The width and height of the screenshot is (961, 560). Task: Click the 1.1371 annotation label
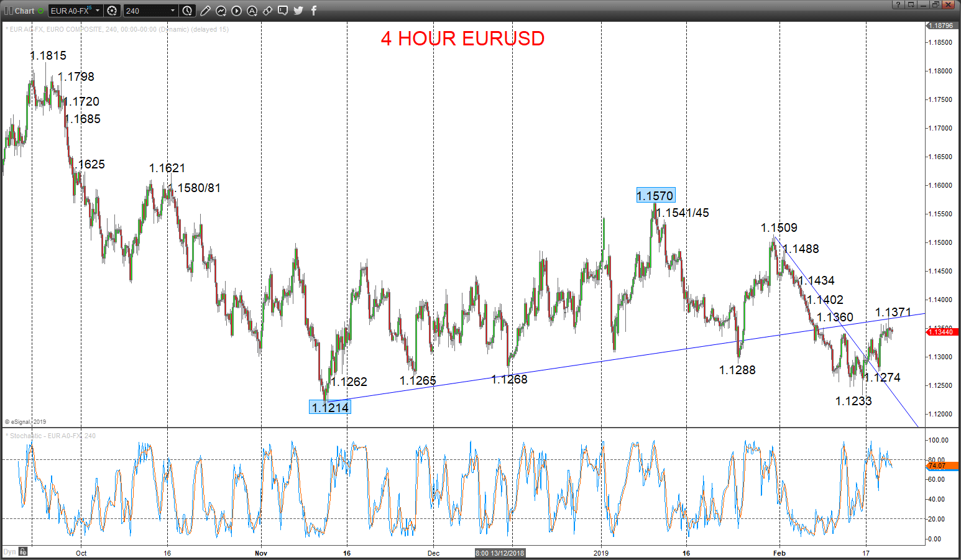pyautogui.click(x=893, y=312)
